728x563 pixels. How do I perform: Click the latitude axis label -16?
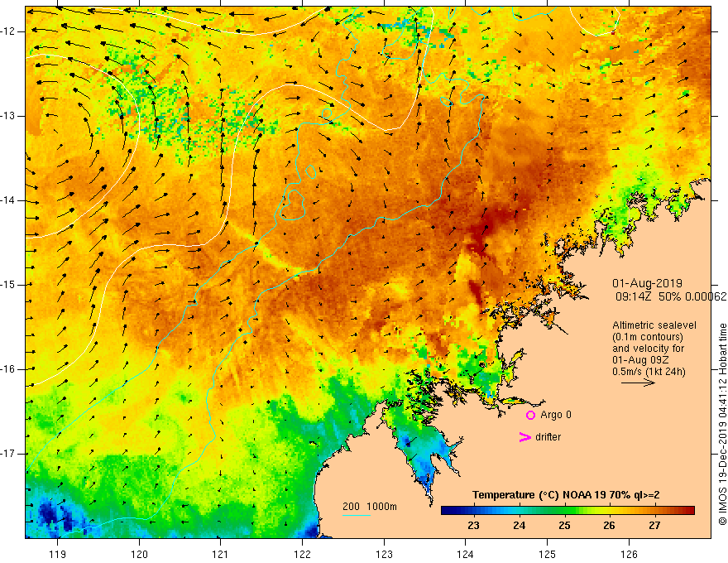(x=8, y=369)
